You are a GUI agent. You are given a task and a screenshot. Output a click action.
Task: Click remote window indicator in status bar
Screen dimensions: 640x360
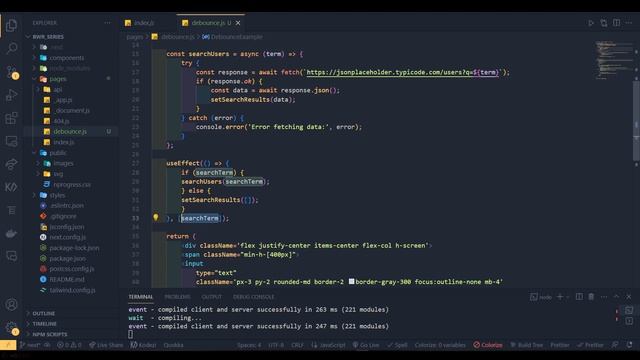point(8,345)
